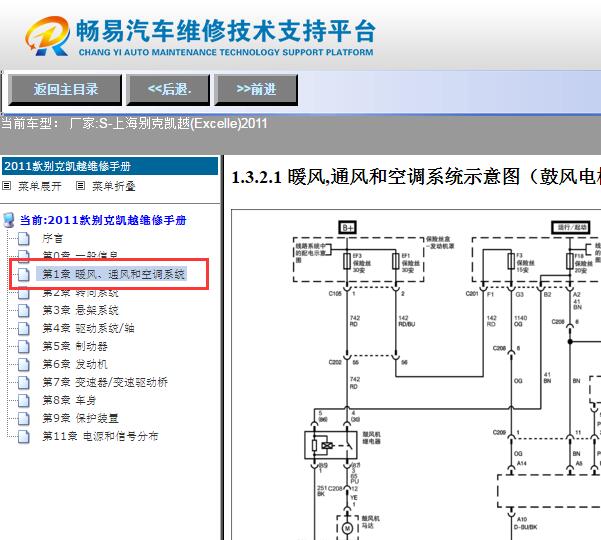Screen dimensions: 601x540
Task: Click the 返回主目录 button
Action: point(65,90)
